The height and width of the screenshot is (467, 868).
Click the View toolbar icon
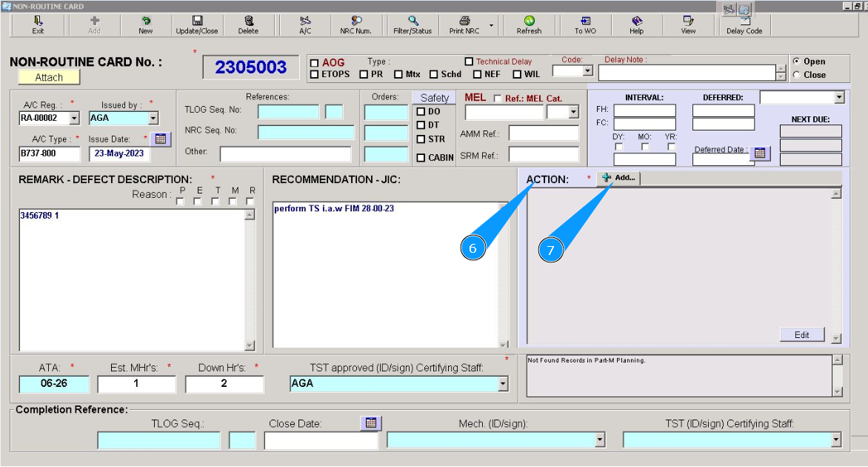pyautogui.click(x=688, y=25)
